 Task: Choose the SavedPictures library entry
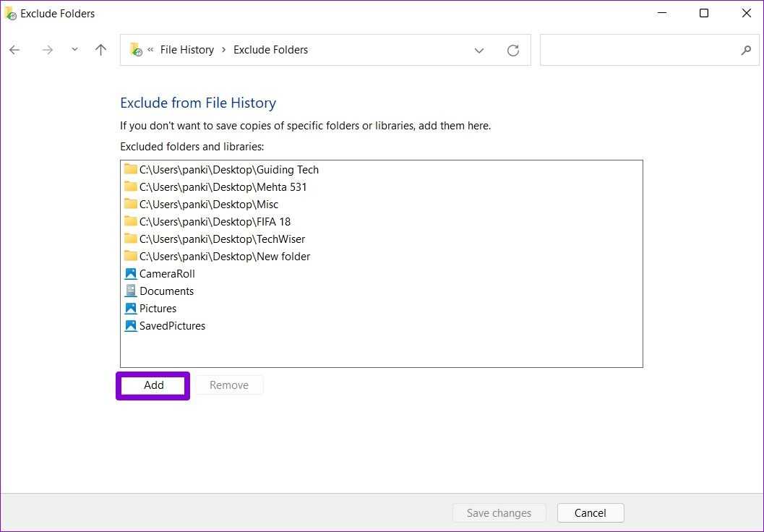pyautogui.click(x=172, y=326)
